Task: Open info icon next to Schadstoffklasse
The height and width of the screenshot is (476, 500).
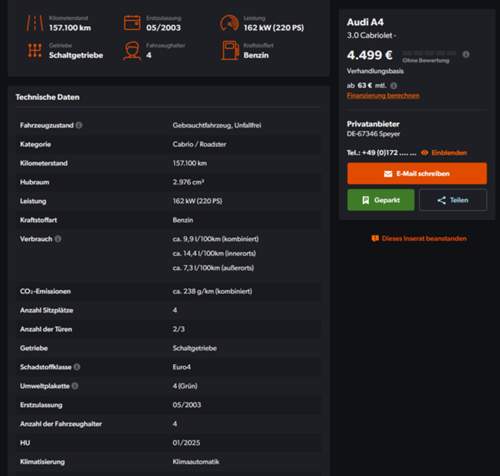Action: (77, 367)
